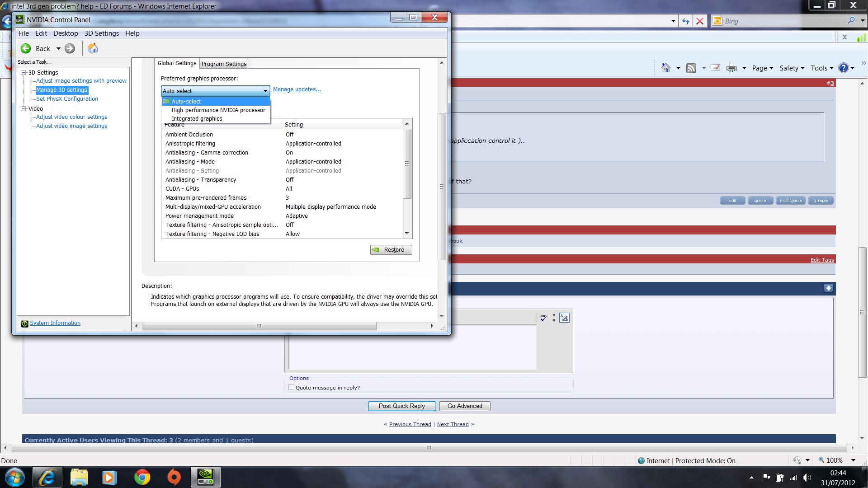Open the IE Safety dropdown menu

(x=792, y=68)
